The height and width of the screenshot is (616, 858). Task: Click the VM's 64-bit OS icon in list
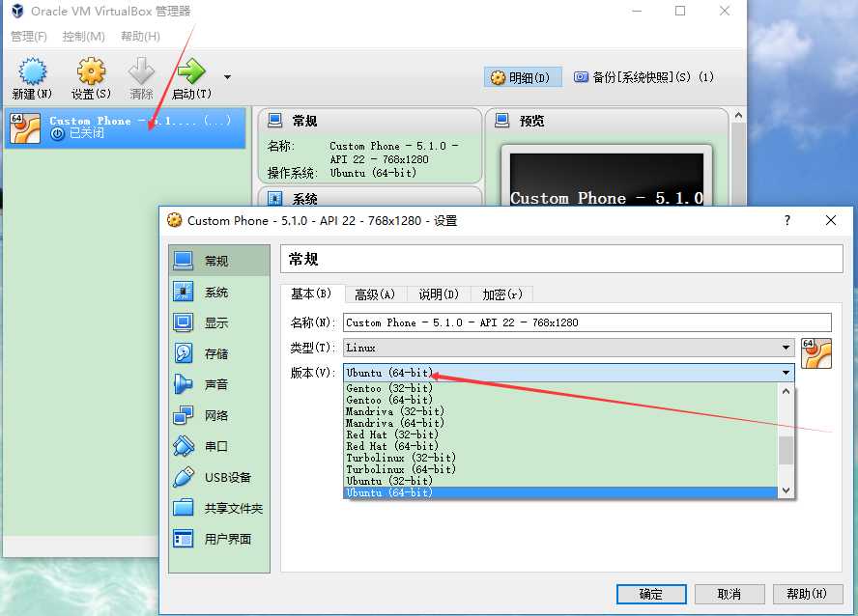point(24,127)
